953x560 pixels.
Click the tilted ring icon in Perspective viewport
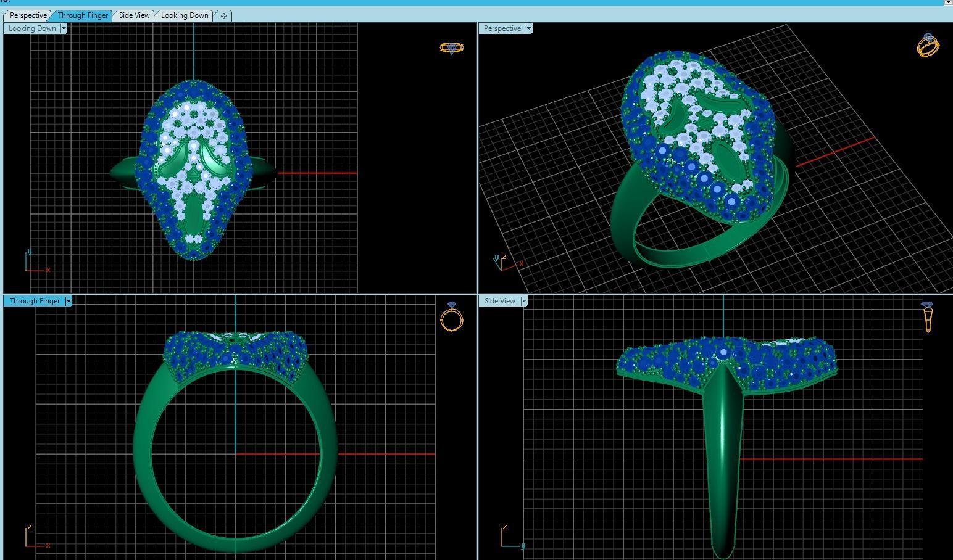pos(928,45)
